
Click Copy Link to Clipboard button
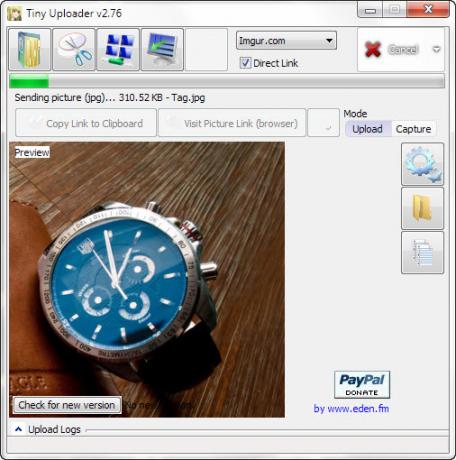click(86, 123)
